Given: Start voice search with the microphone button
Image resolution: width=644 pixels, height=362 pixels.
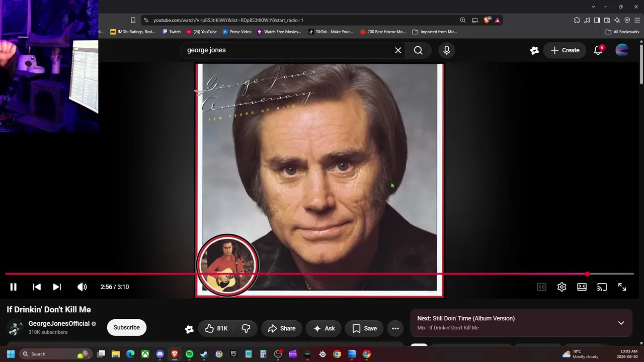Looking at the screenshot, I should 446,50.
